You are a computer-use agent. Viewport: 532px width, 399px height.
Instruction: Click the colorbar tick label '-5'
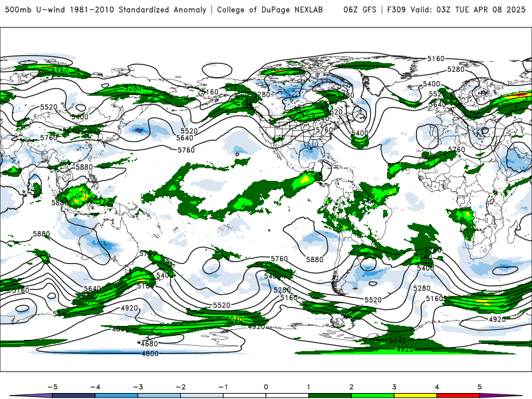point(53,387)
